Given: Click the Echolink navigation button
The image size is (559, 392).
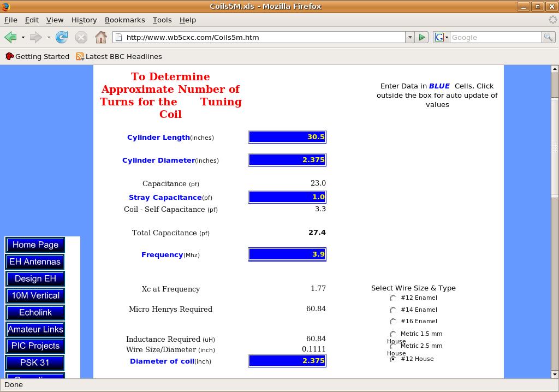Looking at the screenshot, I should pyautogui.click(x=35, y=312).
